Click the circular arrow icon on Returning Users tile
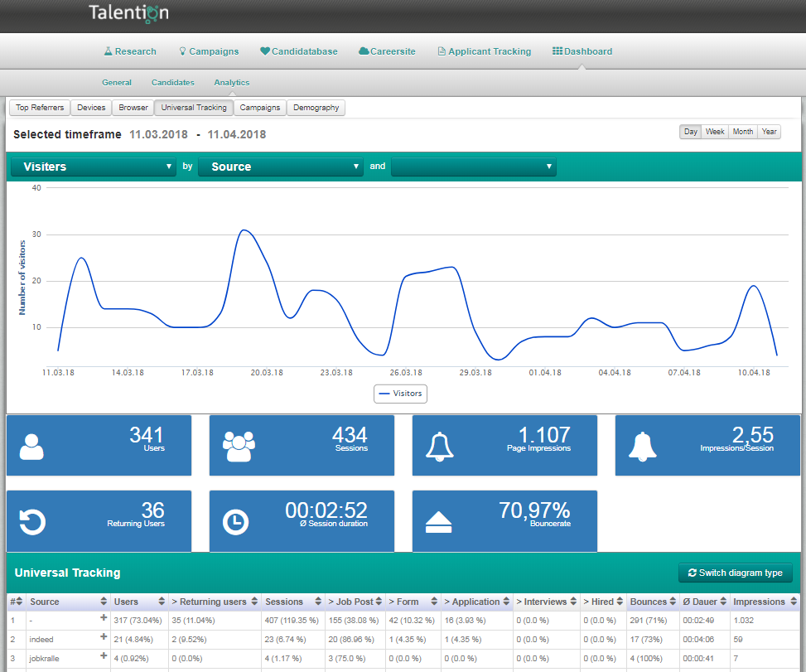Image resolution: width=806 pixels, height=672 pixels. click(31, 522)
